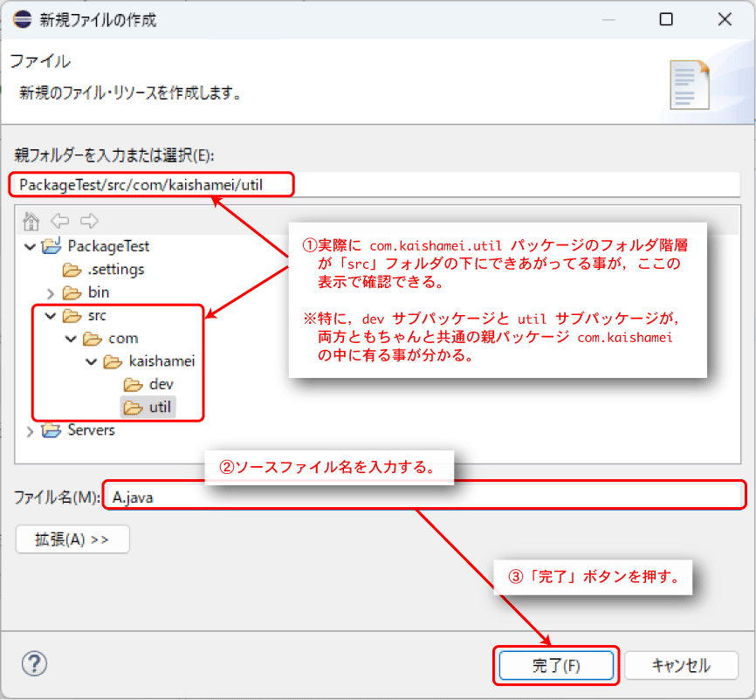This screenshot has width=756, height=700.
Task: Collapse the kaishamei folder node
Action: click(91, 362)
